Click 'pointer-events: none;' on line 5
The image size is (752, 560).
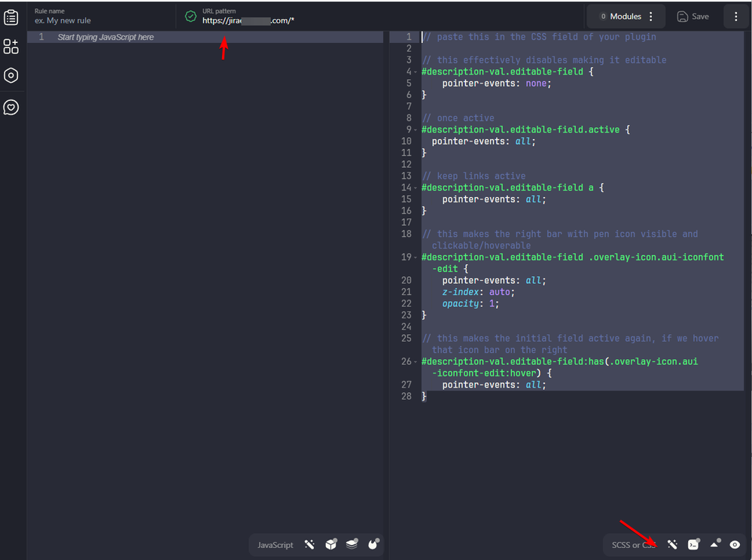click(496, 84)
